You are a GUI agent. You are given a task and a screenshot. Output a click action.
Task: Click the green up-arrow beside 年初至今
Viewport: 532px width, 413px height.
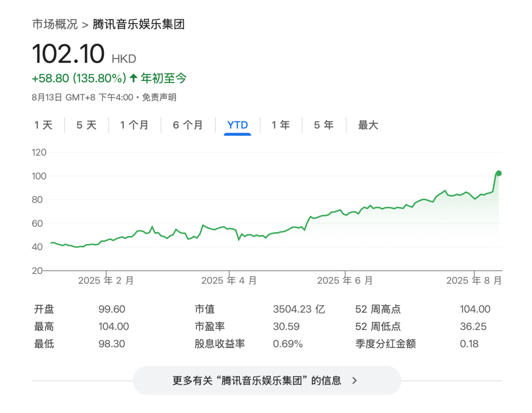click(133, 78)
